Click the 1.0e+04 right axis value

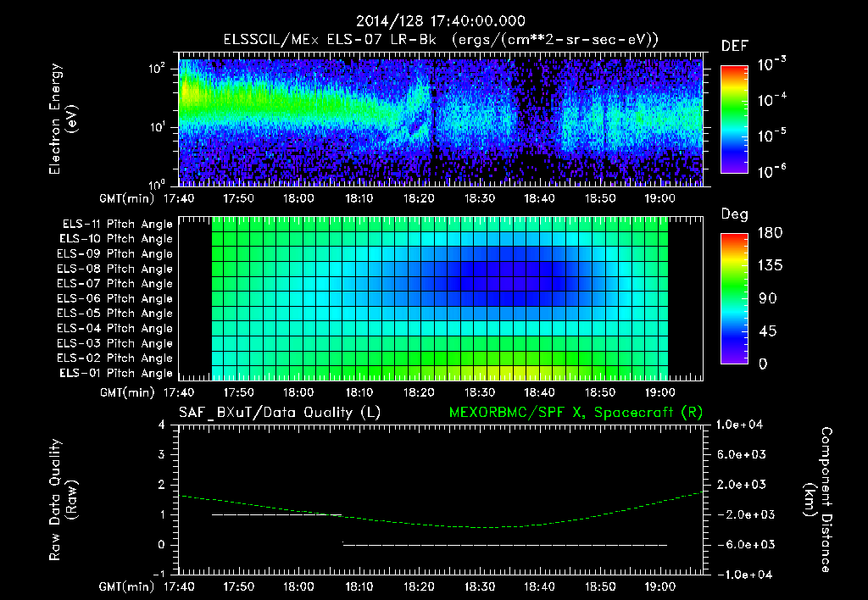coord(740,425)
